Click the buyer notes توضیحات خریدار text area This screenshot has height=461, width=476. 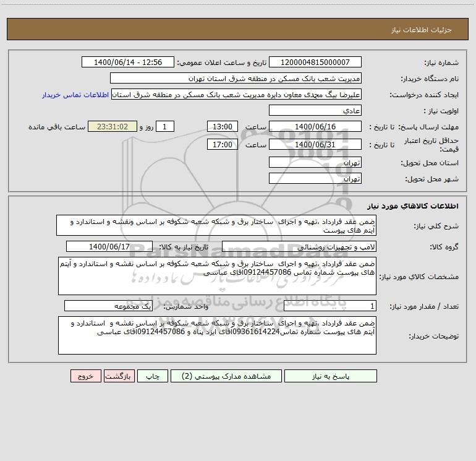(217, 335)
